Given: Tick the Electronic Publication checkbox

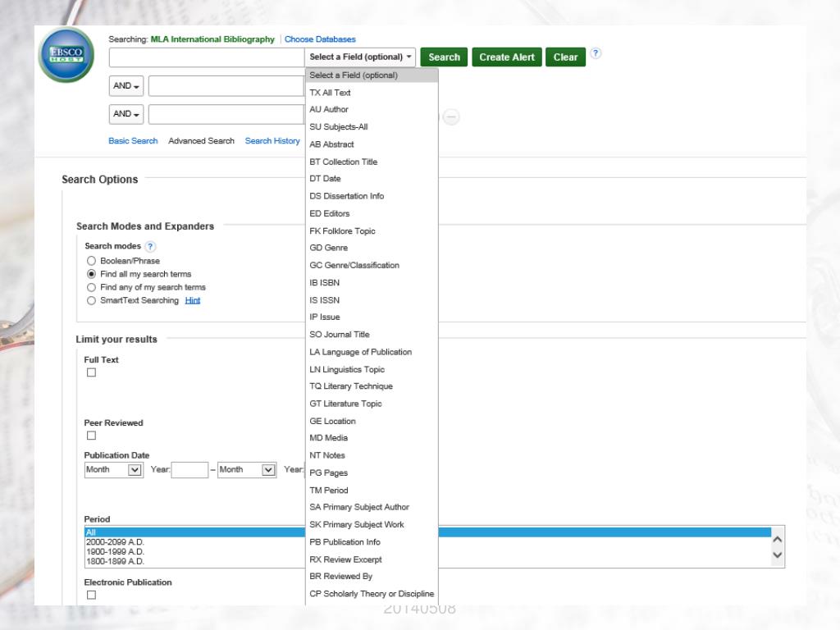Looking at the screenshot, I should coord(92,595).
